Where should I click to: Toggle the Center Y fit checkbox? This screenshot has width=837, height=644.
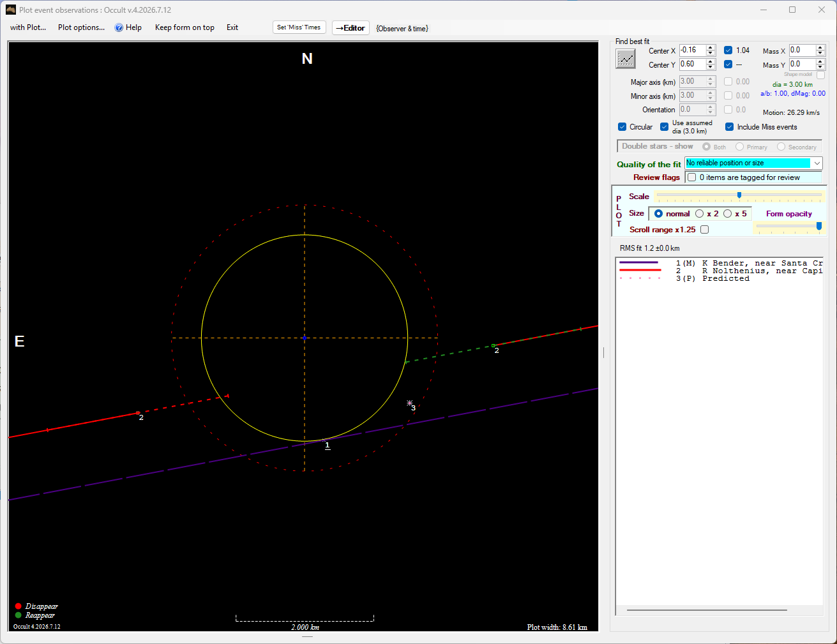click(x=728, y=64)
